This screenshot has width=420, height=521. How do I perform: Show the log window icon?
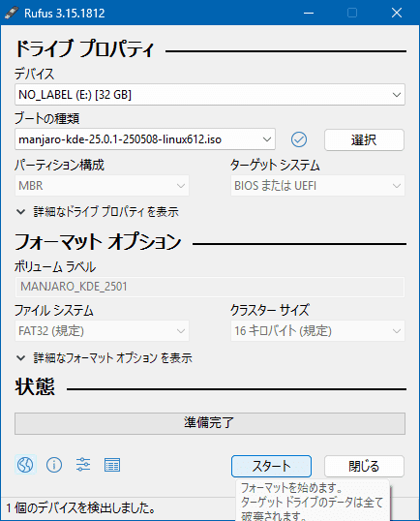(x=112, y=465)
